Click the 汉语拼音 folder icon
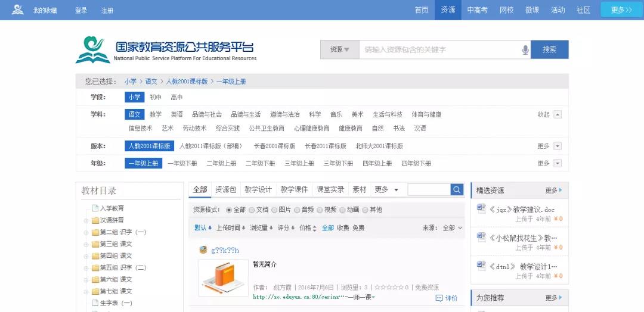The height and width of the screenshot is (312, 644). click(x=95, y=220)
